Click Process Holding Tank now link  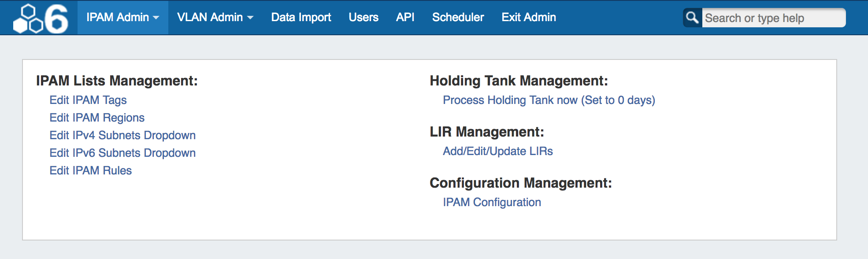(549, 100)
